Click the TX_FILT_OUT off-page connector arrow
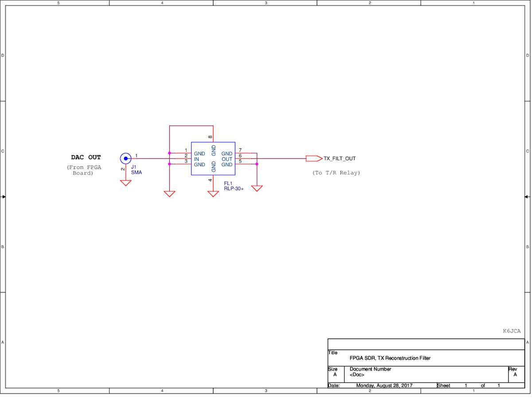532x411 pixels. point(314,158)
